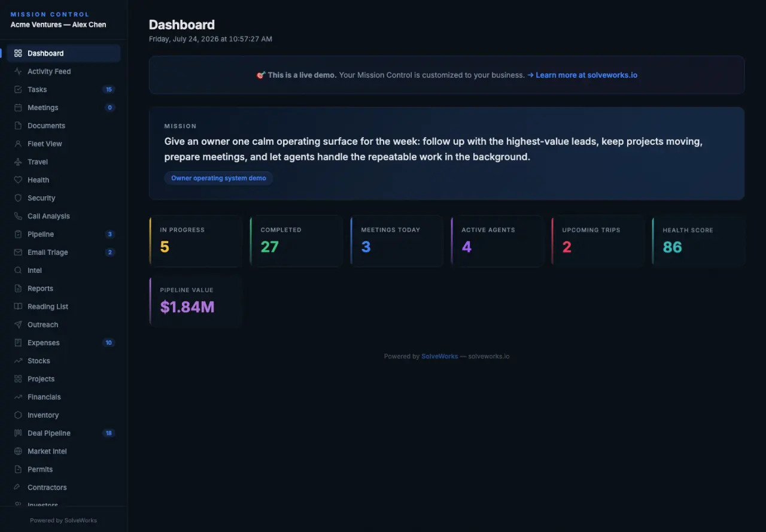Click the Pipeline badge showing 3
Viewport: 766px width, 532px height.
[110, 234]
